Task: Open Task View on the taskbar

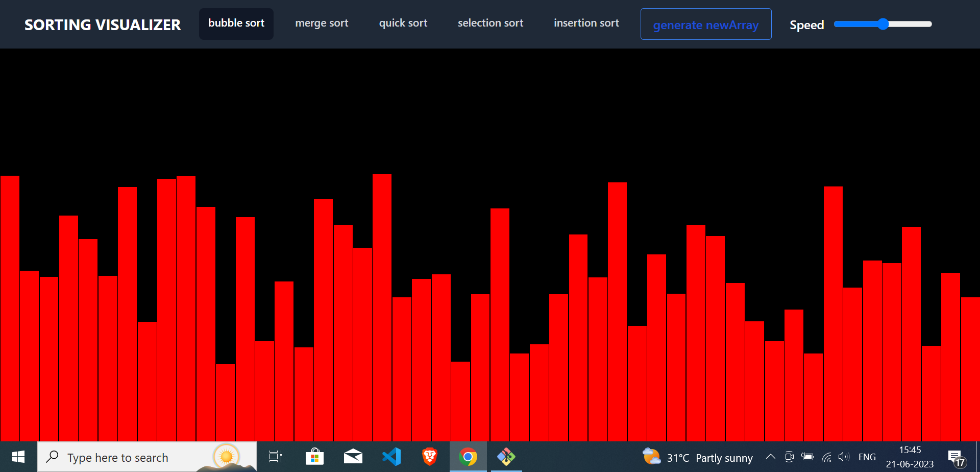Action: (275, 457)
